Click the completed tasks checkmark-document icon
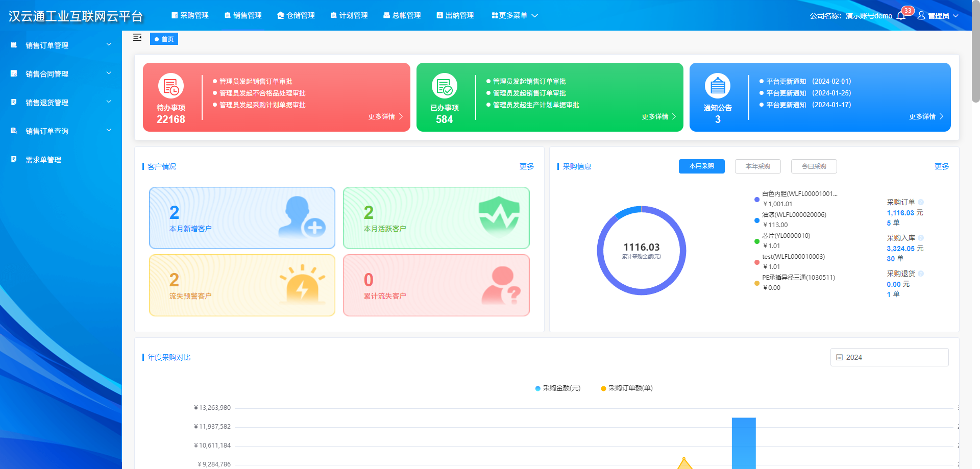Screen dimensions: 980x469 (444, 86)
